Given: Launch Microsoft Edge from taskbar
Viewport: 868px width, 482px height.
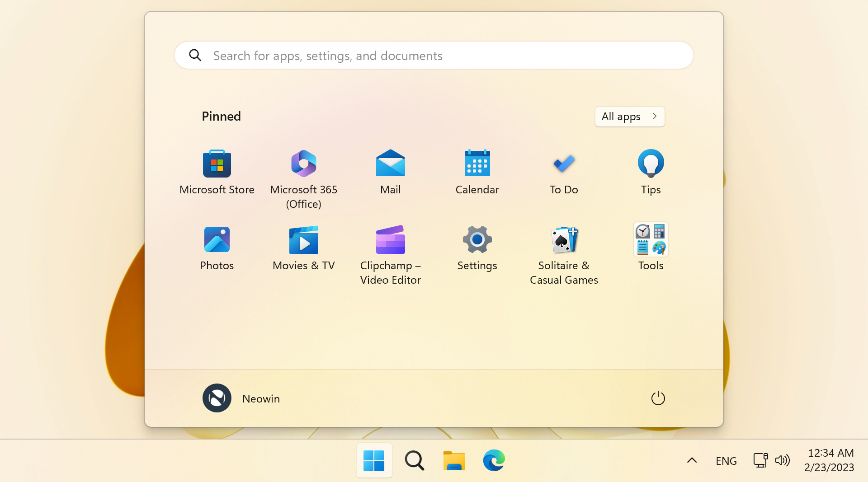Looking at the screenshot, I should [x=494, y=461].
